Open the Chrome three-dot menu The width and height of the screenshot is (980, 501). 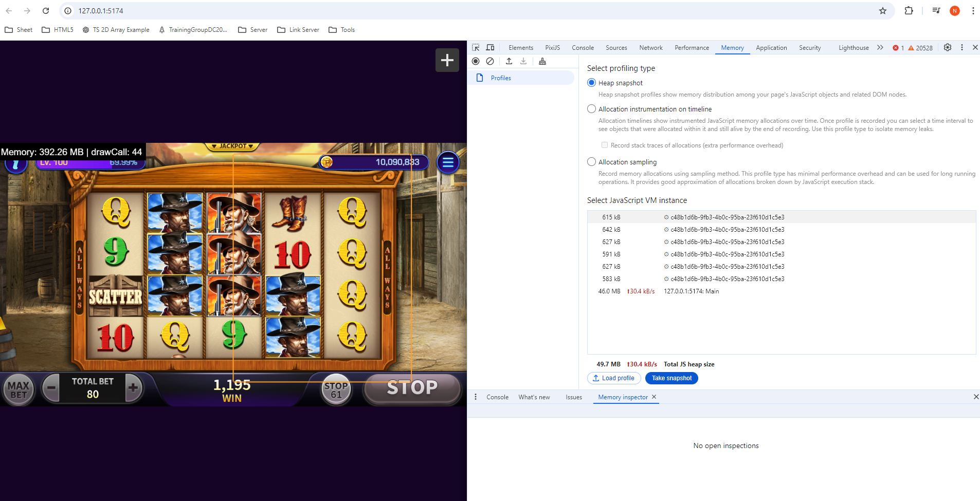pyautogui.click(x=973, y=11)
